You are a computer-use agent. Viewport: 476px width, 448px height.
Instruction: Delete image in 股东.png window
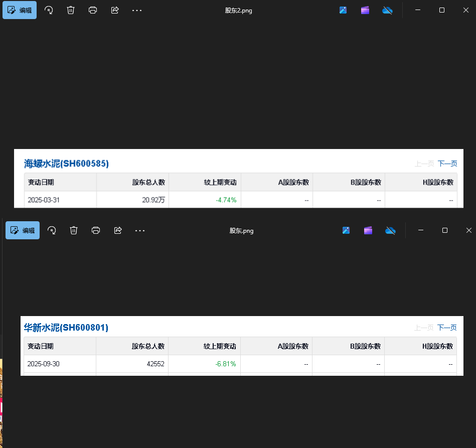pos(74,230)
